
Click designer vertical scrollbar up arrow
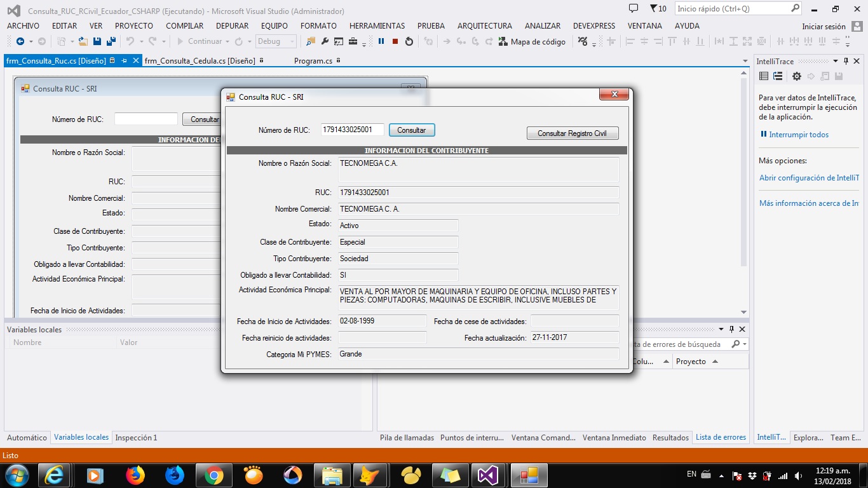[744, 74]
